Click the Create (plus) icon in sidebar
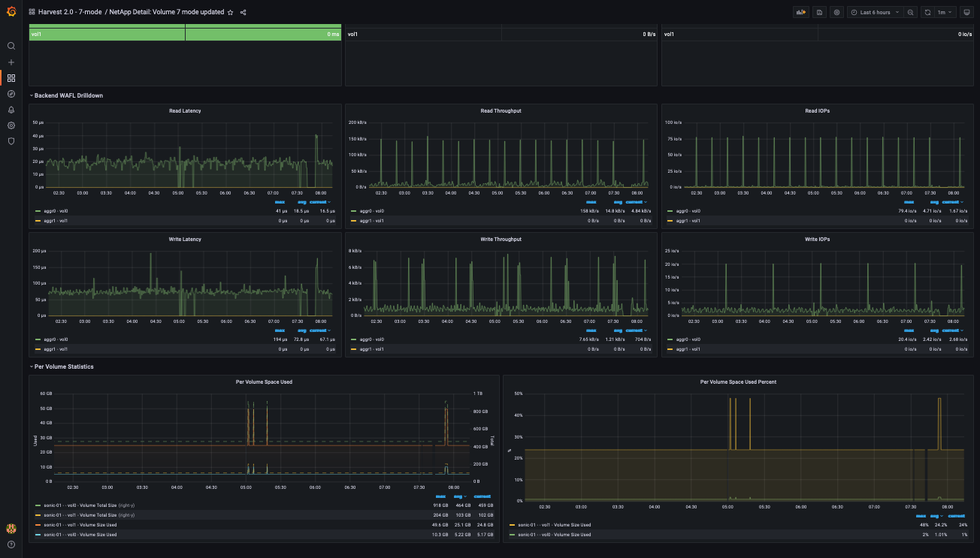The image size is (980, 558). [x=11, y=62]
